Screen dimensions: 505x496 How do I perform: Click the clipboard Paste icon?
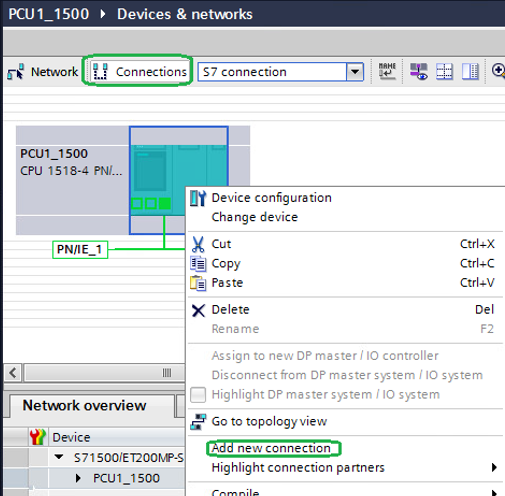198,283
